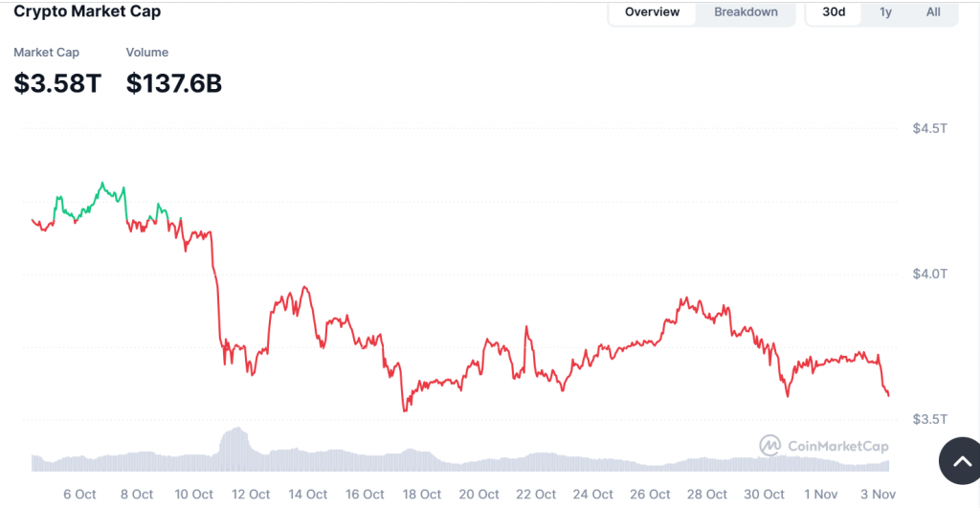Click the green peak of the price line
980x508 pixels.
102,184
